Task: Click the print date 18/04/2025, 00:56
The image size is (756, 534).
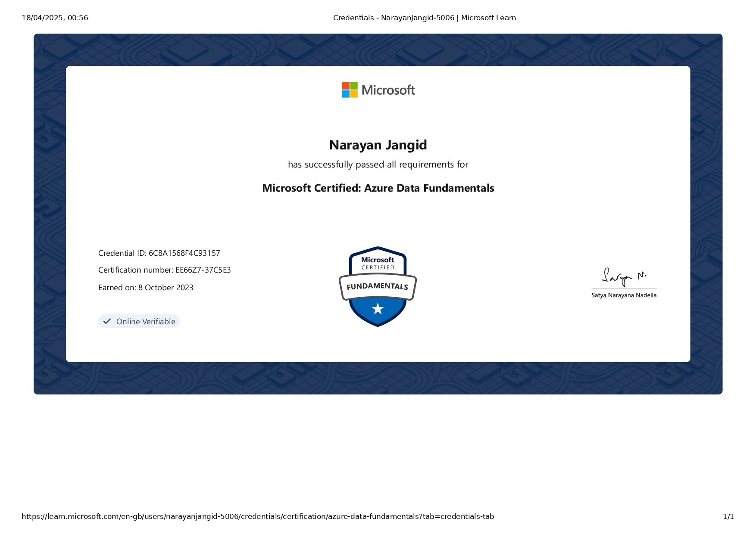Action: 55,18
